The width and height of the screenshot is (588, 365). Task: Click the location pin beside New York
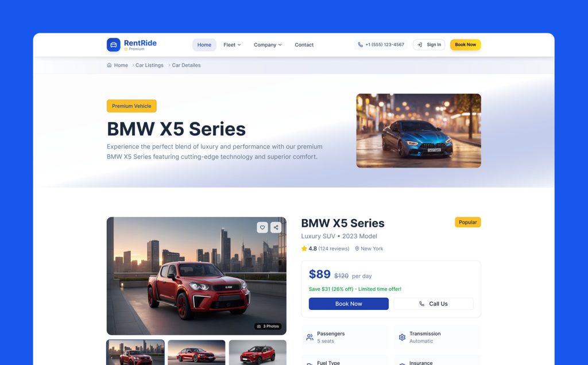(x=357, y=248)
